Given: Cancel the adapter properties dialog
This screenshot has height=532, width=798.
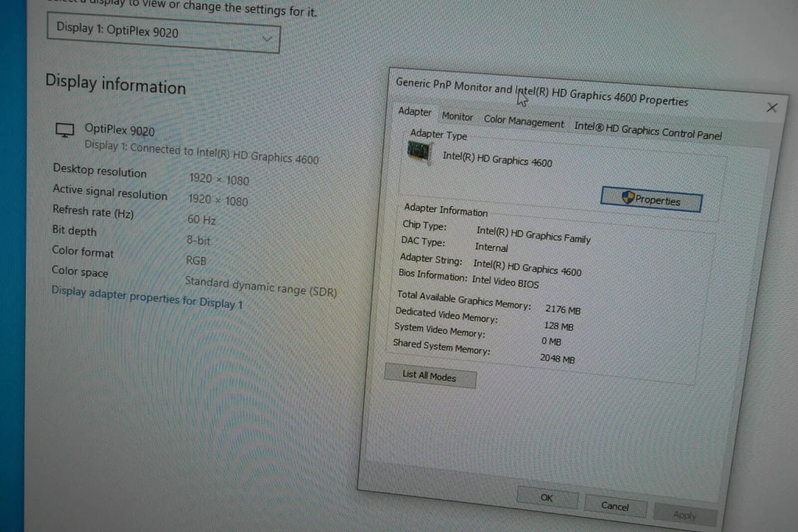Looking at the screenshot, I should [x=615, y=506].
